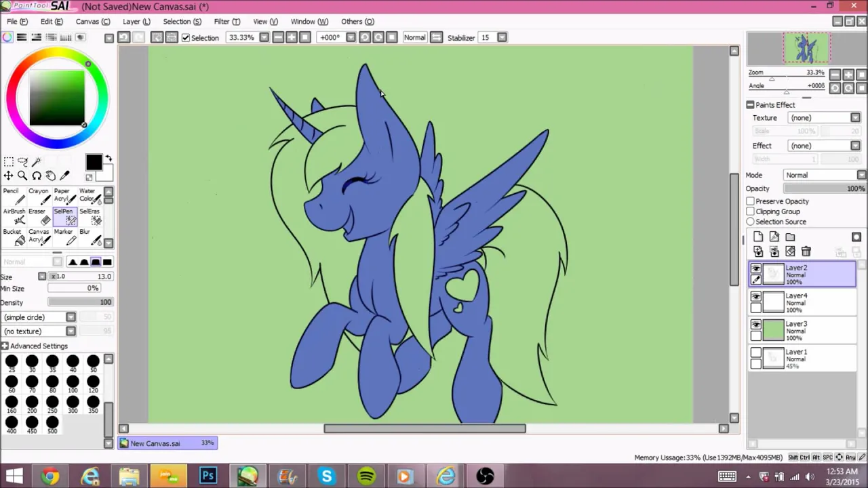Select the Crayon brush tool

[38, 196]
